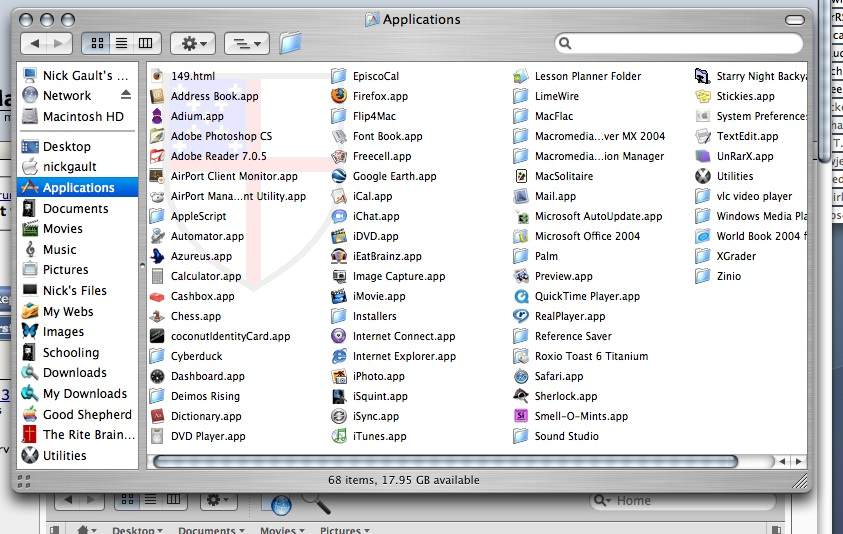The height and width of the screenshot is (534, 843).
Task: Select Music in the sidebar
Action: click(78, 250)
